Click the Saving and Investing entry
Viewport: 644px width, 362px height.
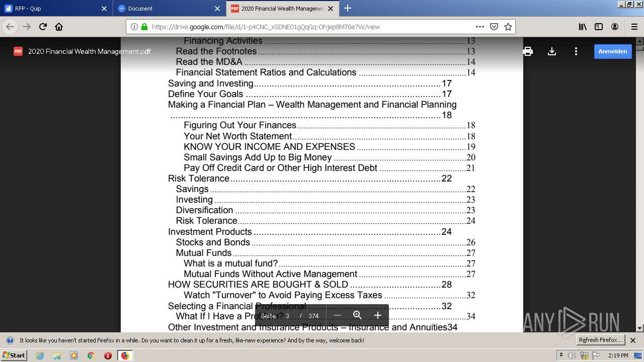click(x=310, y=83)
